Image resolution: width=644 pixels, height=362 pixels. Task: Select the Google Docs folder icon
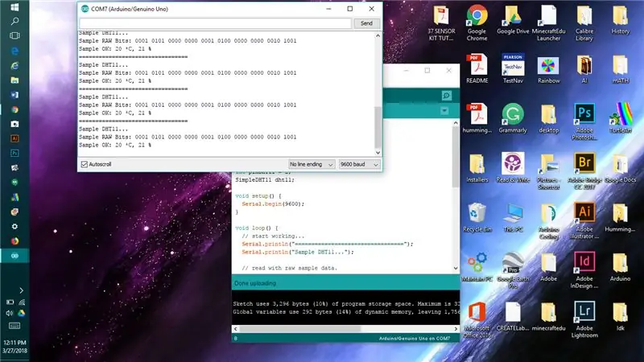click(x=620, y=167)
